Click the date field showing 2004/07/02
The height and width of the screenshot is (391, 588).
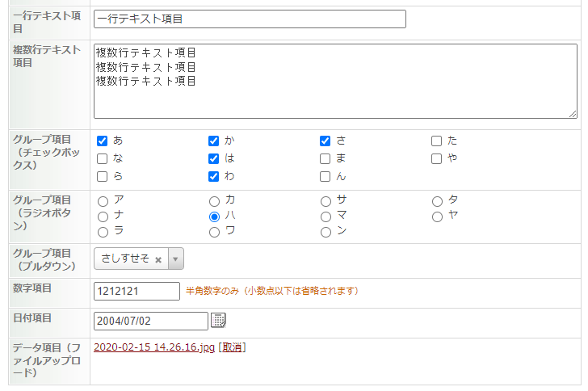point(150,321)
